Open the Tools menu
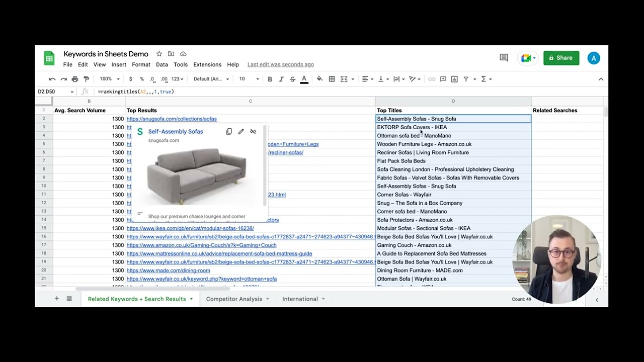Image resolution: width=644 pixels, height=362 pixels. [181, 64]
